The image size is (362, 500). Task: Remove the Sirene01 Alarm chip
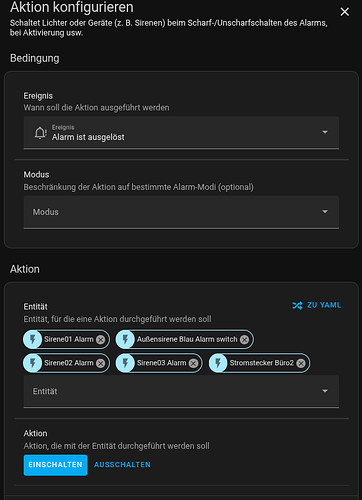coord(100,339)
